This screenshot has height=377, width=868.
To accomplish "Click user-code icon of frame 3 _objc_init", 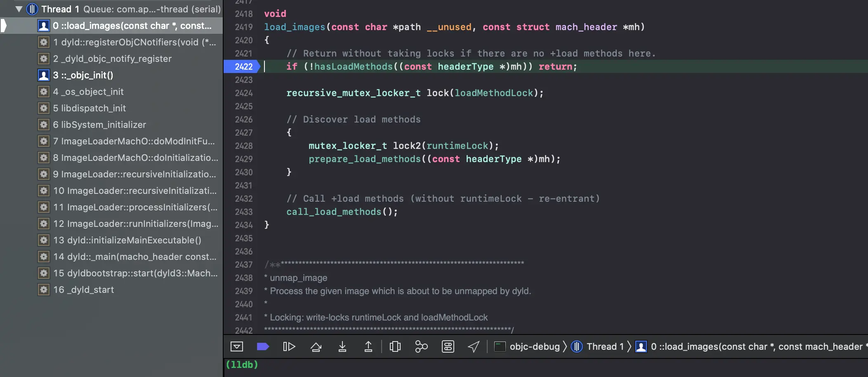I will (44, 75).
